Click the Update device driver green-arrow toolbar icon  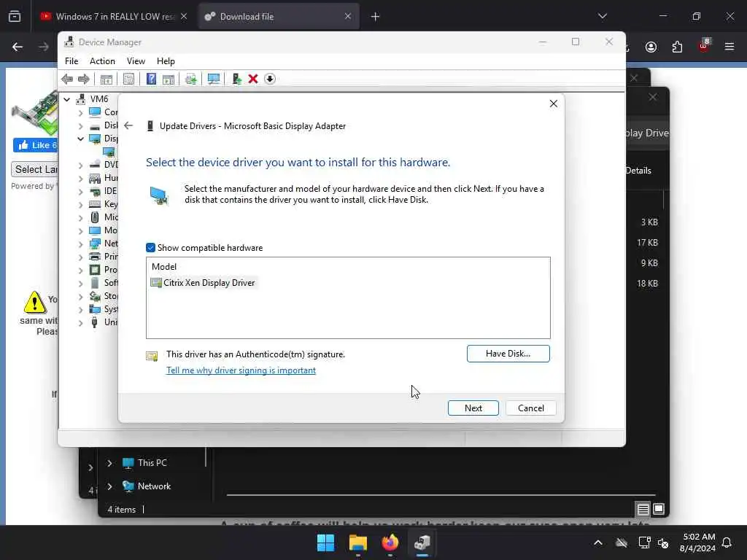[x=236, y=79]
